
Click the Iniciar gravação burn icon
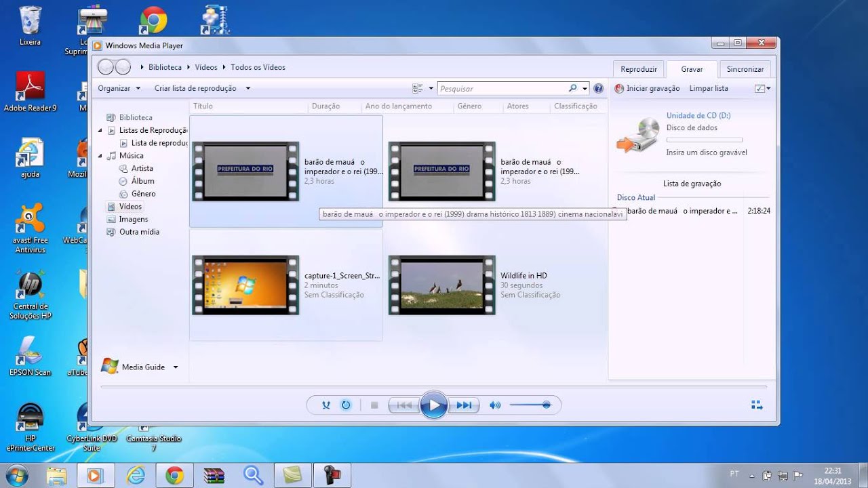coord(619,88)
